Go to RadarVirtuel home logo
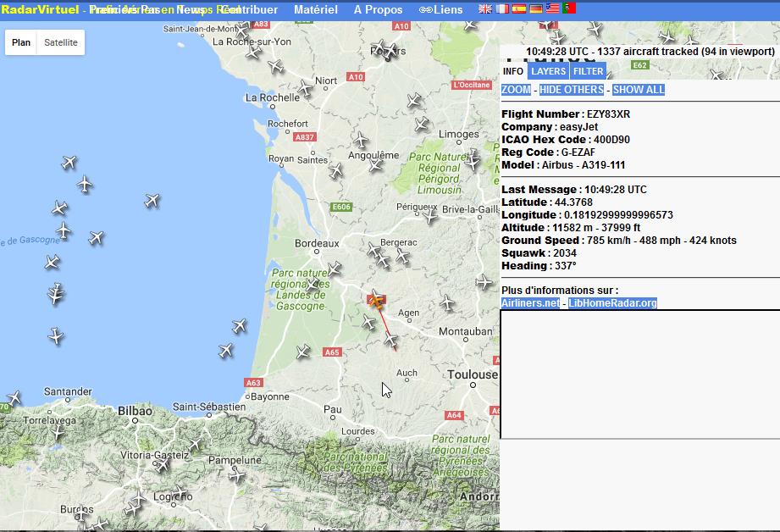 click(40, 9)
